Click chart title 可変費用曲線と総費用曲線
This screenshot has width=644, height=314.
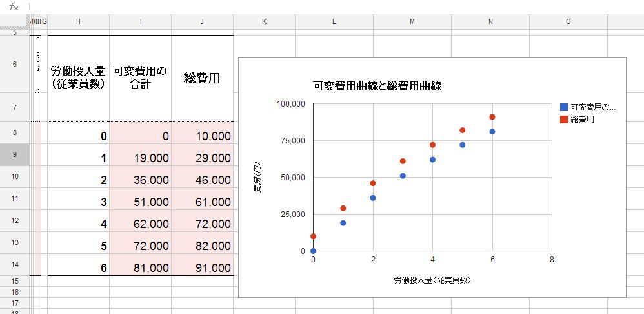377,87
